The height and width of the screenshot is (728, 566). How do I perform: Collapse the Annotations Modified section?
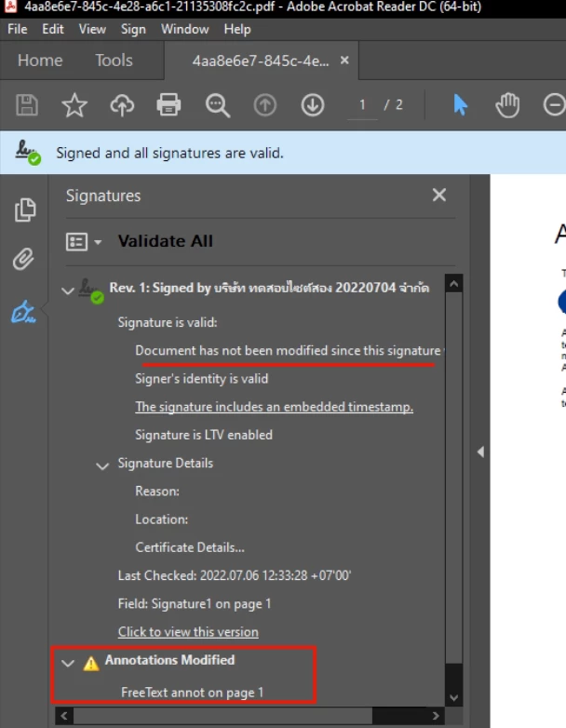[68, 663]
